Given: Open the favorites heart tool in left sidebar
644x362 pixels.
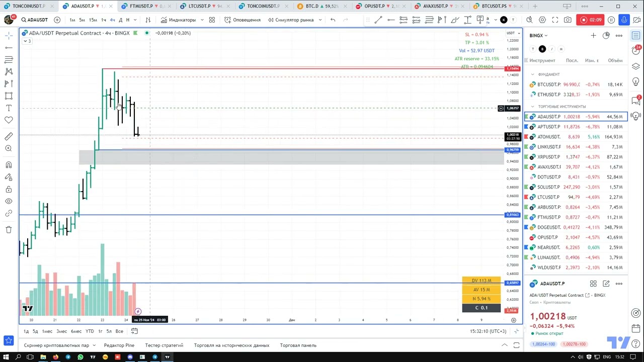Looking at the screenshot, I should tap(9, 120).
